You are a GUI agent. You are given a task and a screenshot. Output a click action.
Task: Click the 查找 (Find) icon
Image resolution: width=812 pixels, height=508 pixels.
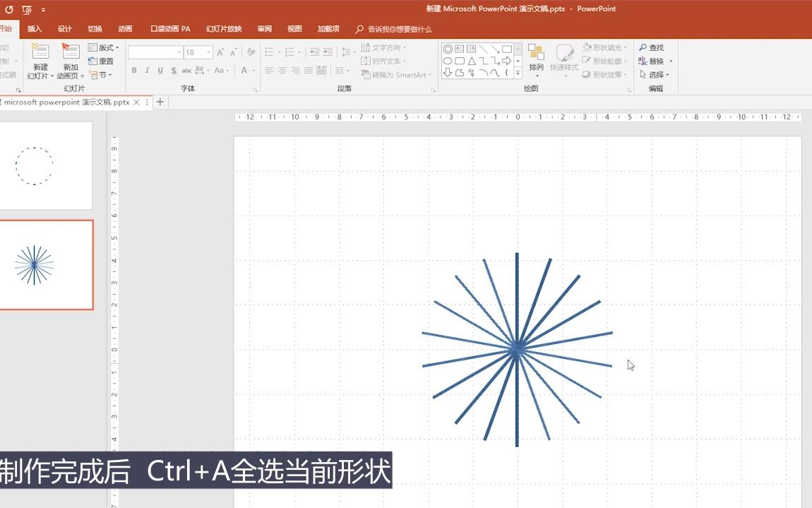[x=654, y=47]
